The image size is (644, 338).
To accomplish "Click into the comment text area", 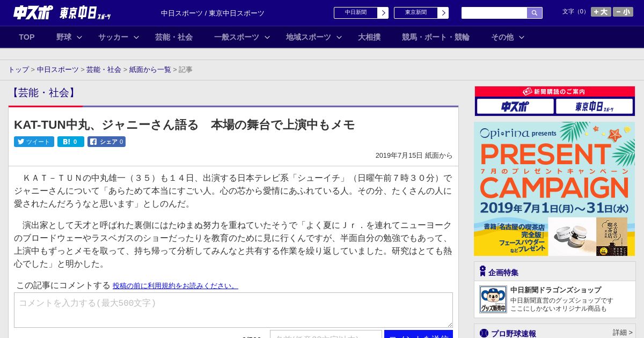I will coord(233,310).
